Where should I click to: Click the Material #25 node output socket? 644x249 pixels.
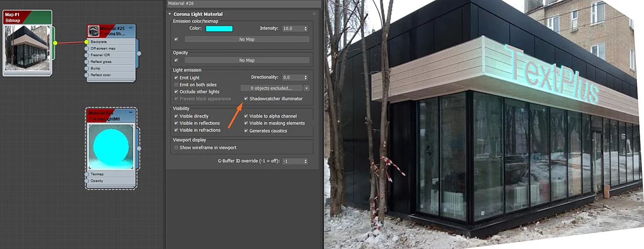pos(139,54)
